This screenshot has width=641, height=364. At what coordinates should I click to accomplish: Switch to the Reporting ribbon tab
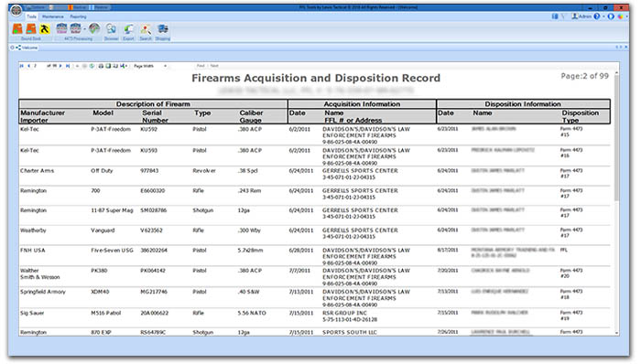[x=78, y=16]
